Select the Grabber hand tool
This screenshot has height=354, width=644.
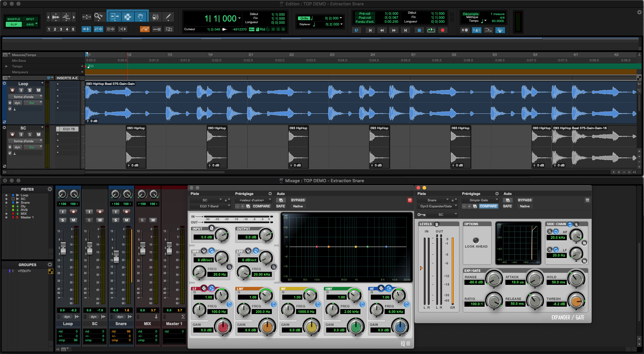click(141, 16)
